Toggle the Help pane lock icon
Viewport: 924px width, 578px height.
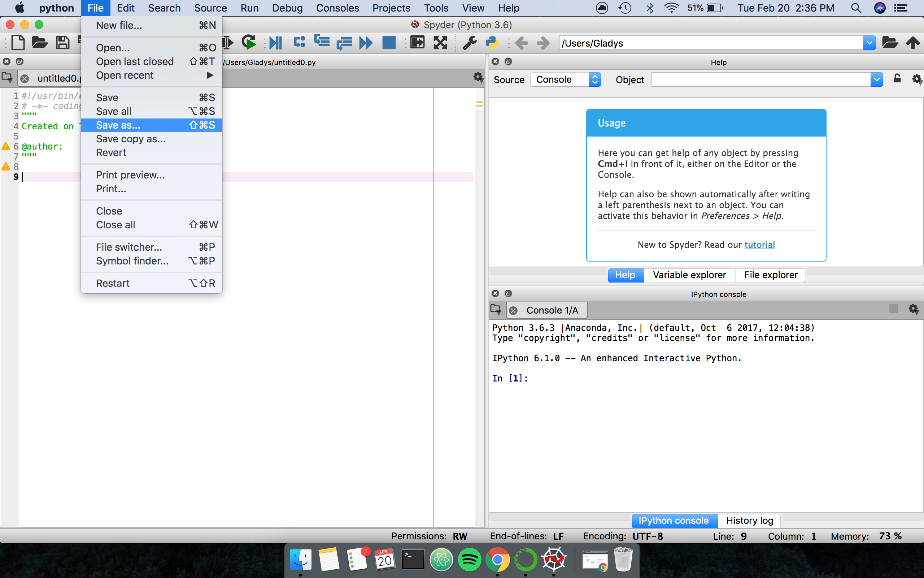pos(897,79)
